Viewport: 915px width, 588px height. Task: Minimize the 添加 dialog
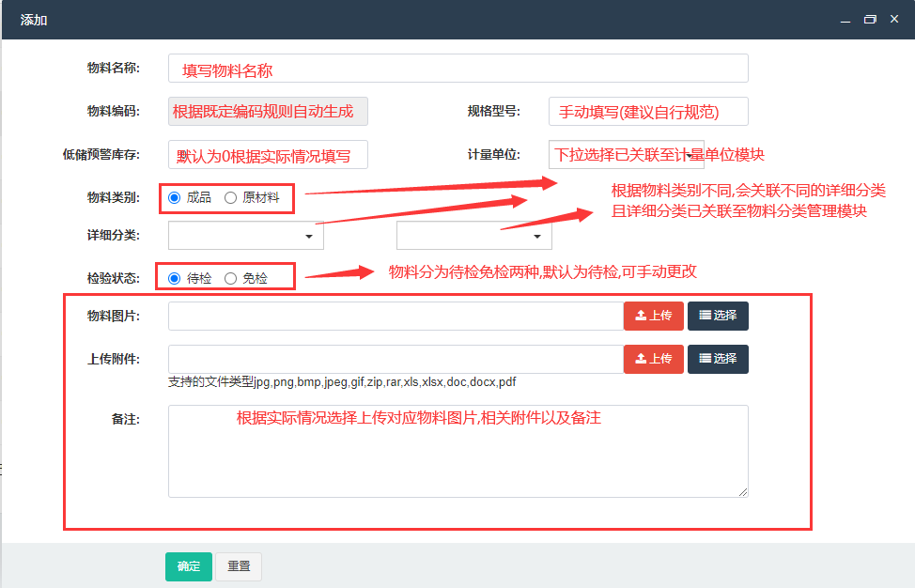tap(845, 20)
